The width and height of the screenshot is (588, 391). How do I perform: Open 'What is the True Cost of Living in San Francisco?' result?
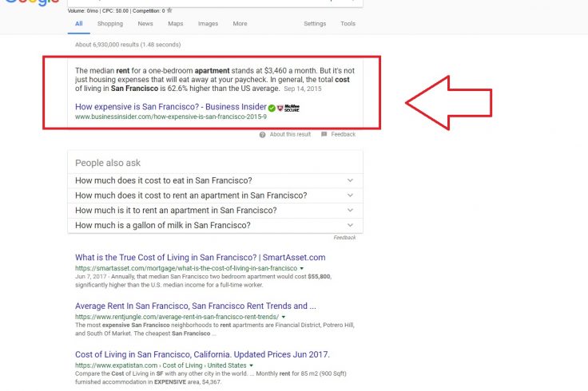pos(201,257)
